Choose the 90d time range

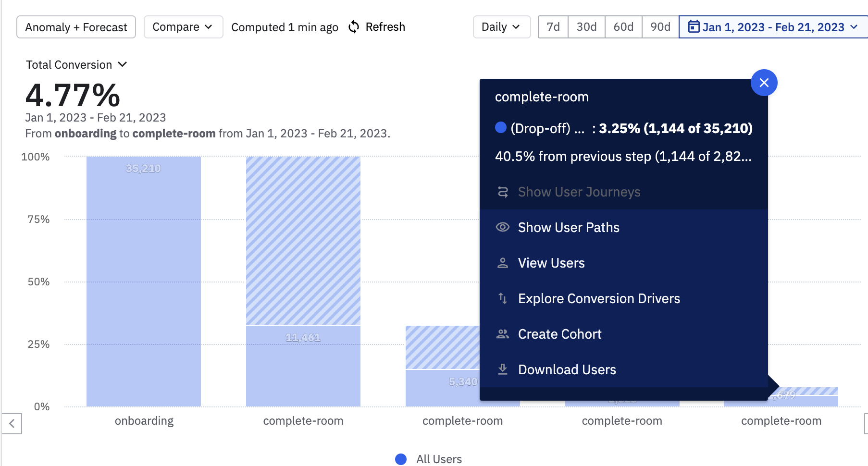coord(660,27)
